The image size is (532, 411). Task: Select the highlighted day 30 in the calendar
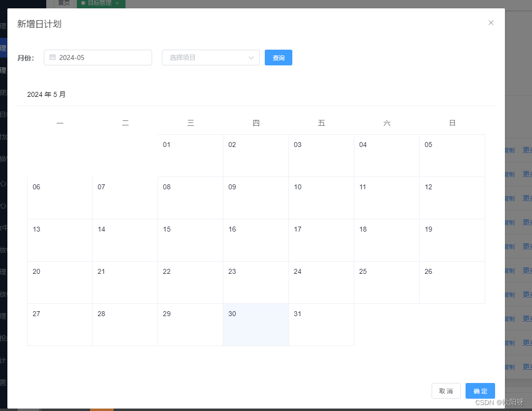tap(255, 324)
